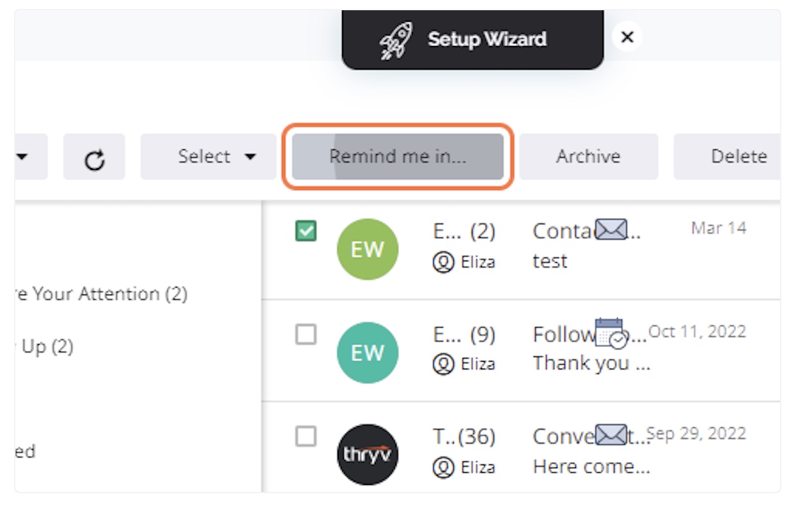Uncheck the first conversation checkbox
The height and width of the screenshot is (506, 812).
click(x=306, y=231)
